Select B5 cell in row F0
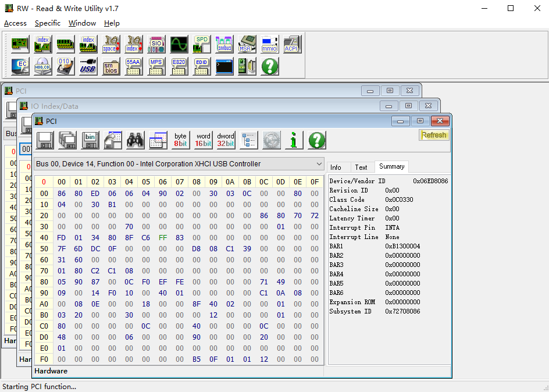Viewport: 549px width, 392px height. 197,359
